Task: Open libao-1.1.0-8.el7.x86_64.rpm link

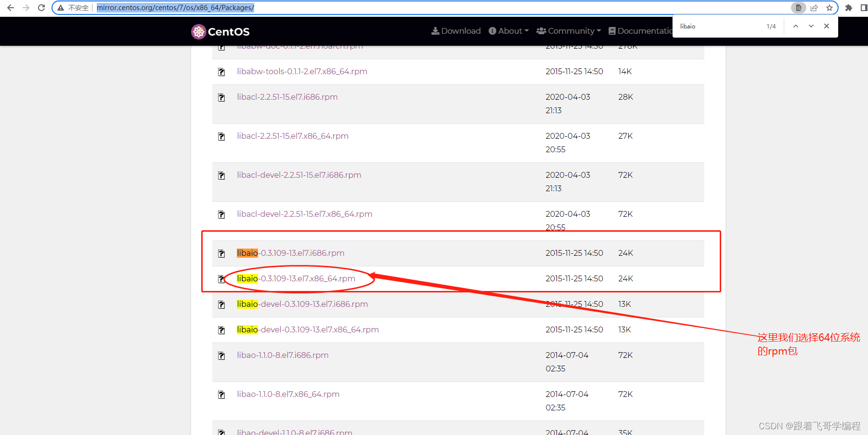Action: pos(288,394)
